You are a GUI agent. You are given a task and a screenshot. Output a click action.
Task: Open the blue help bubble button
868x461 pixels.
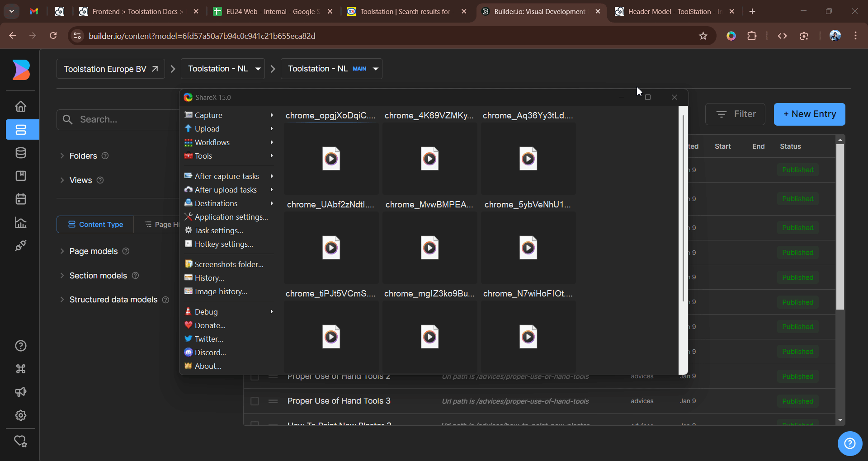click(x=850, y=443)
